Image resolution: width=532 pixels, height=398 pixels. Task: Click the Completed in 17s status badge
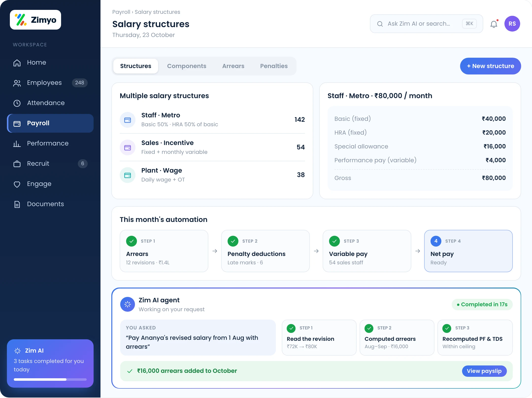click(482, 305)
